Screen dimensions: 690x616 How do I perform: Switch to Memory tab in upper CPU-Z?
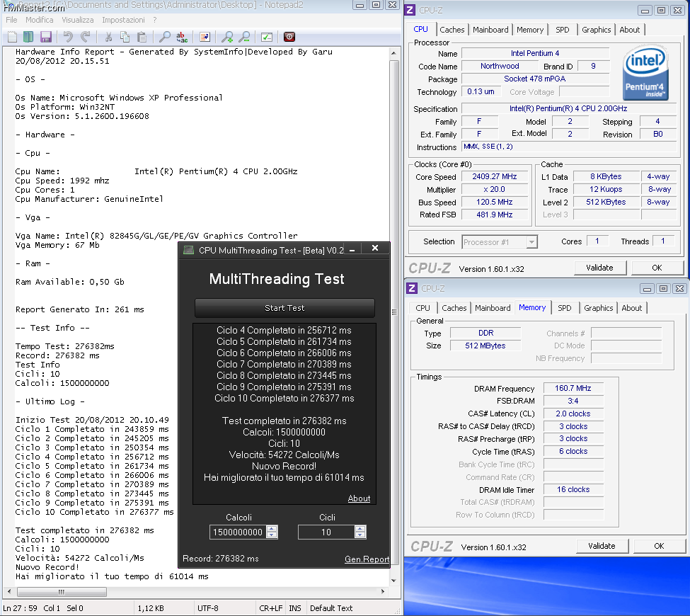tap(530, 30)
